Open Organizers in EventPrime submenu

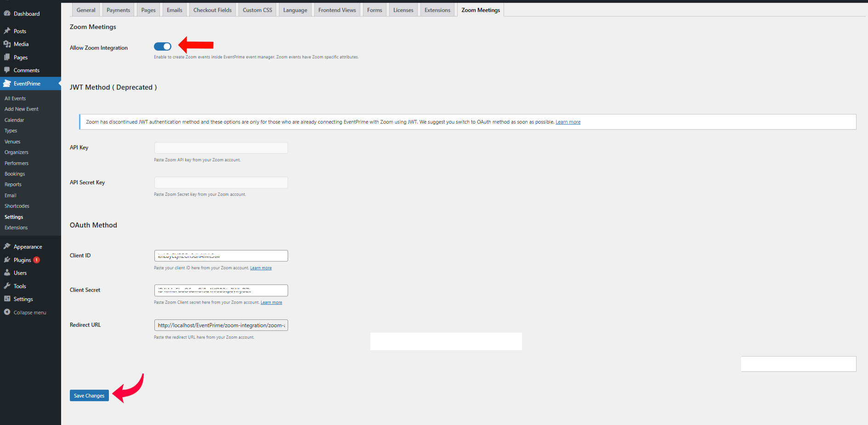click(x=17, y=152)
